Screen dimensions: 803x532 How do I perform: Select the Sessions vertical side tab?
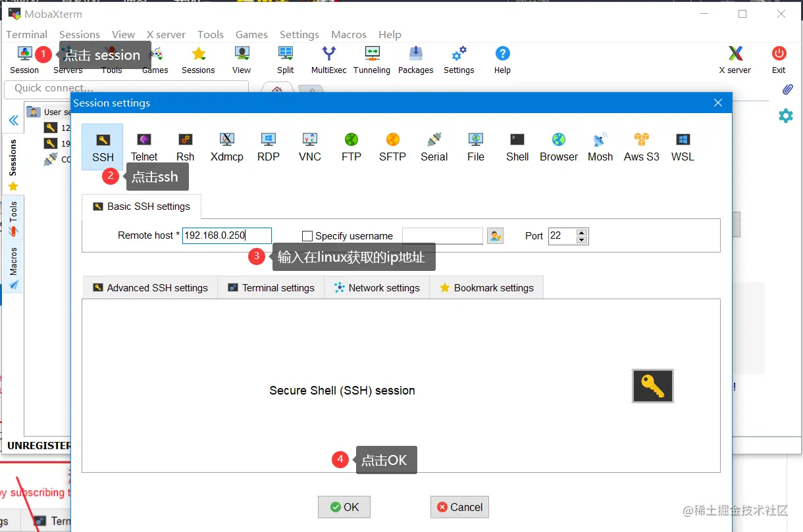[x=13, y=164]
